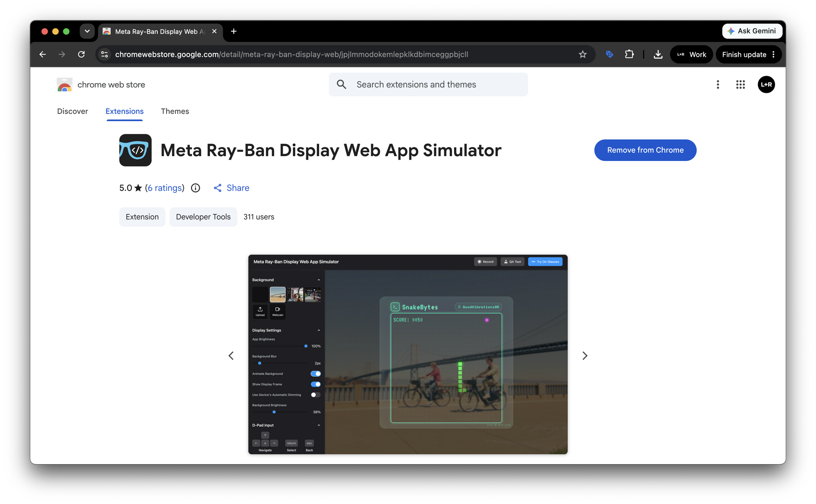The height and width of the screenshot is (504, 816).
Task: Click QA Test in simulator
Action: pyautogui.click(x=512, y=262)
